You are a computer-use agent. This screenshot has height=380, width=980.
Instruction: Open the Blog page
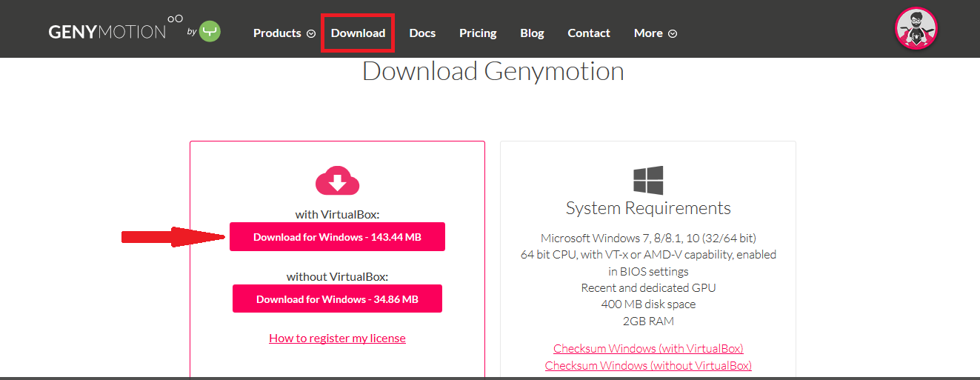coord(532,33)
